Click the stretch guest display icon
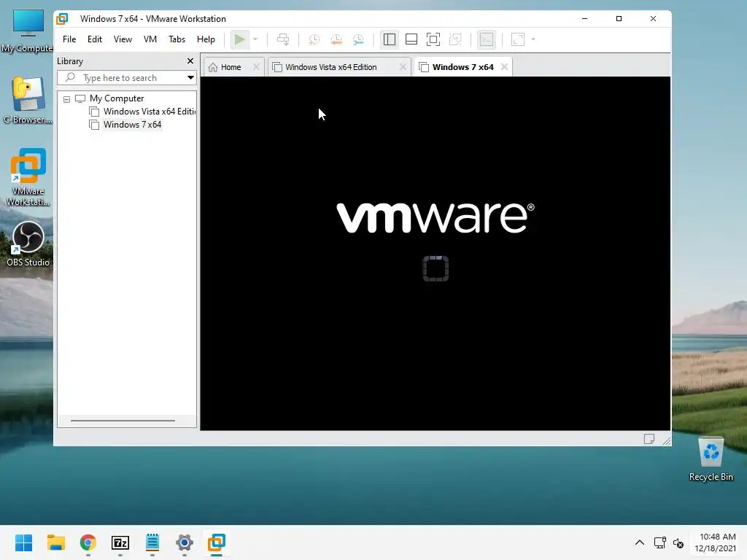 517,39
